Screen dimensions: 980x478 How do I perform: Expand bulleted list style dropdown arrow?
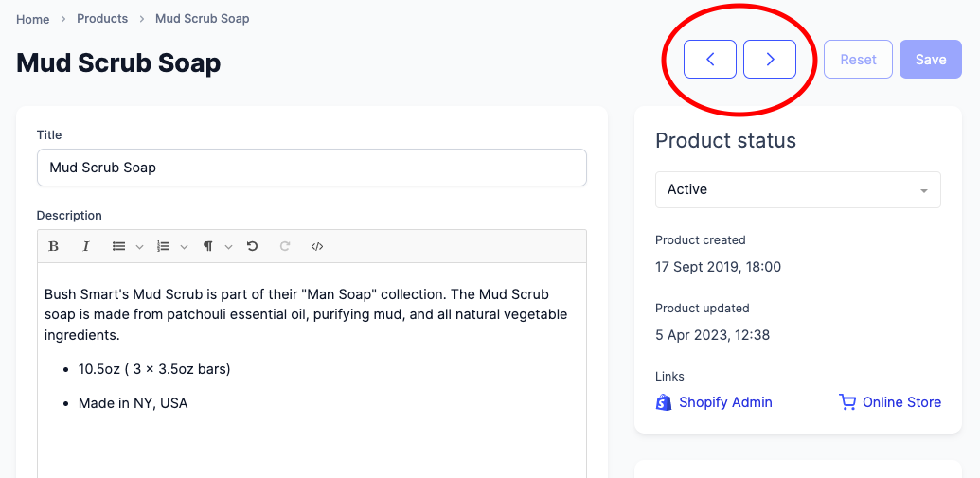[x=139, y=247]
